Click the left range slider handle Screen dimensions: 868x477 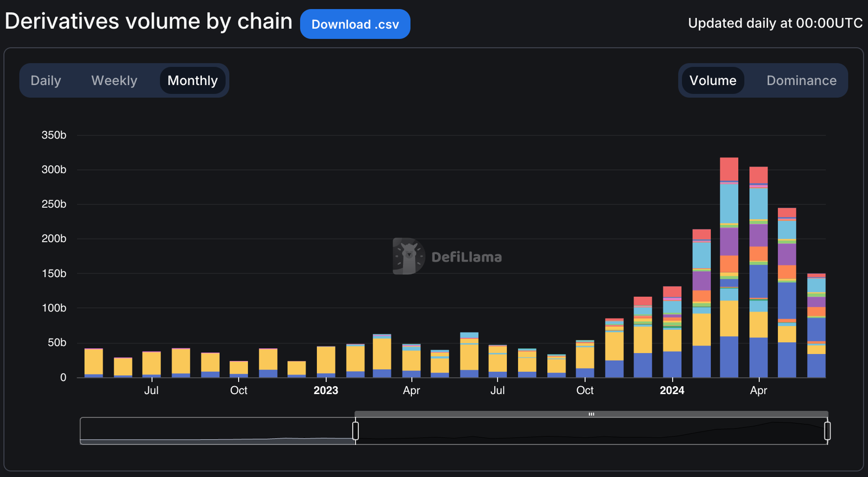click(355, 431)
